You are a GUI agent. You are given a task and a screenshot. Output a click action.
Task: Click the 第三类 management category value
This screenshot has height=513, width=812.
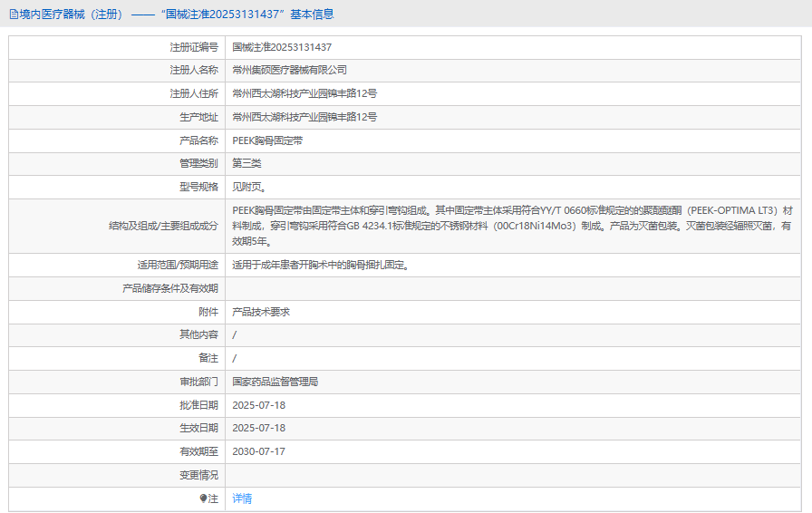[246, 163]
